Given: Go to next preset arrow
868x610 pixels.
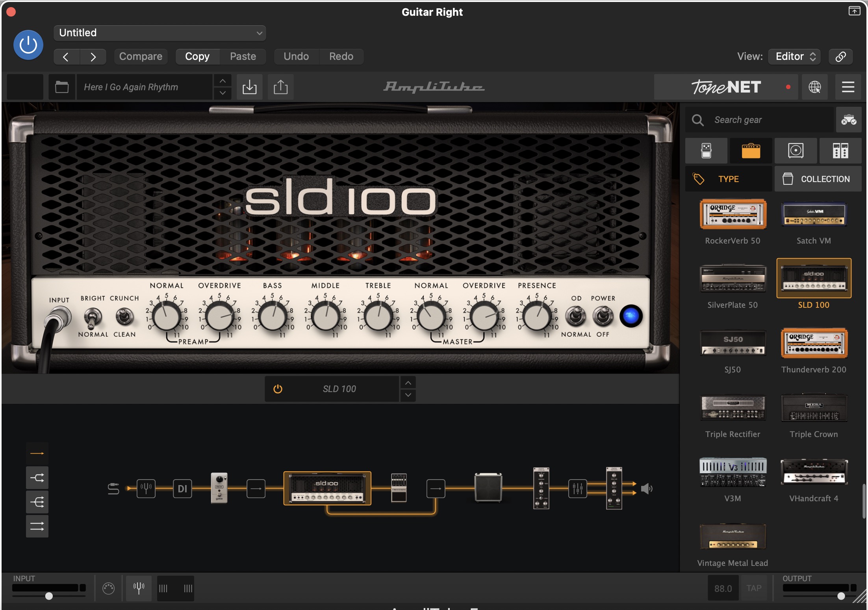Looking at the screenshot, I should pos(93,57).
